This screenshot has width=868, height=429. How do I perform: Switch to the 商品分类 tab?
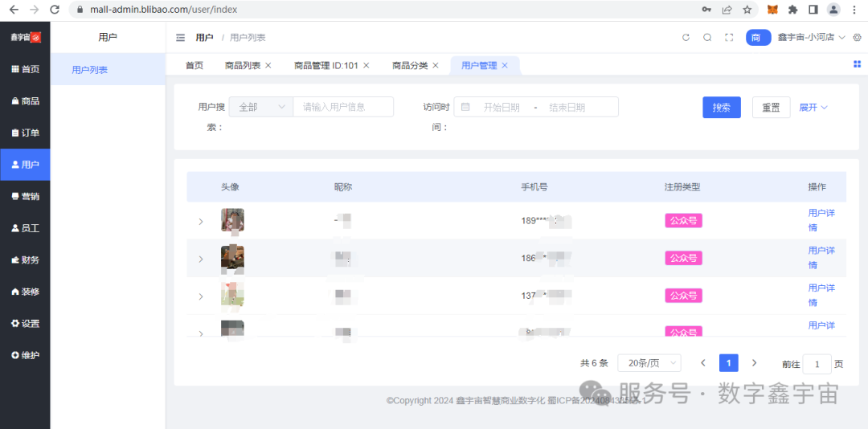tap(410, 65)
